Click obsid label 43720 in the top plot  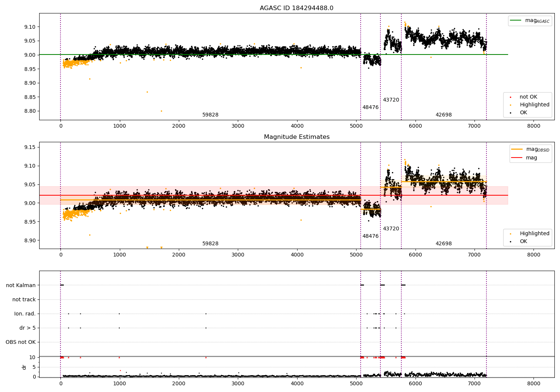coord(391,100)
